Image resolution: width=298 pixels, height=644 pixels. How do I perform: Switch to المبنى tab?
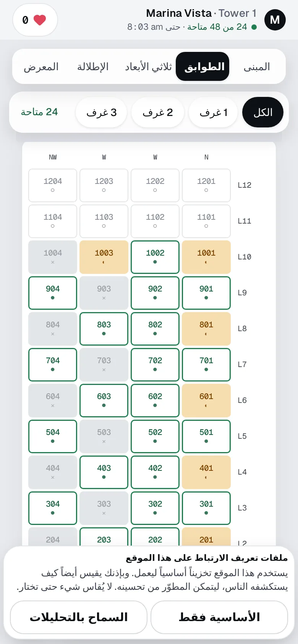tap(257, 67)
